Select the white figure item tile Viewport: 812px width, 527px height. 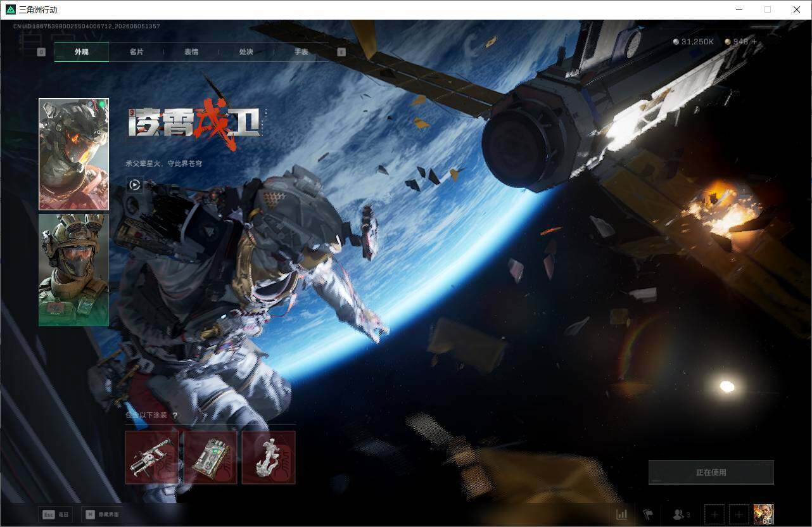[269, 457]
